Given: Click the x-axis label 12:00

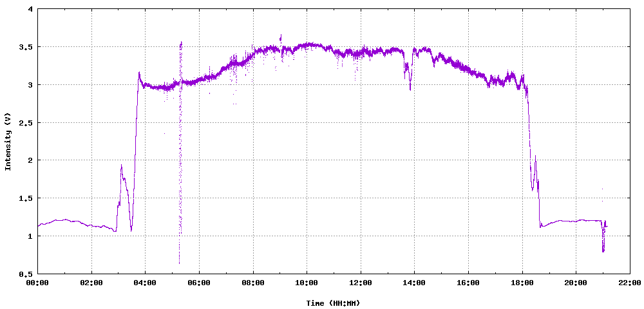Looking at the screenshot, I should tap(361, 283).
